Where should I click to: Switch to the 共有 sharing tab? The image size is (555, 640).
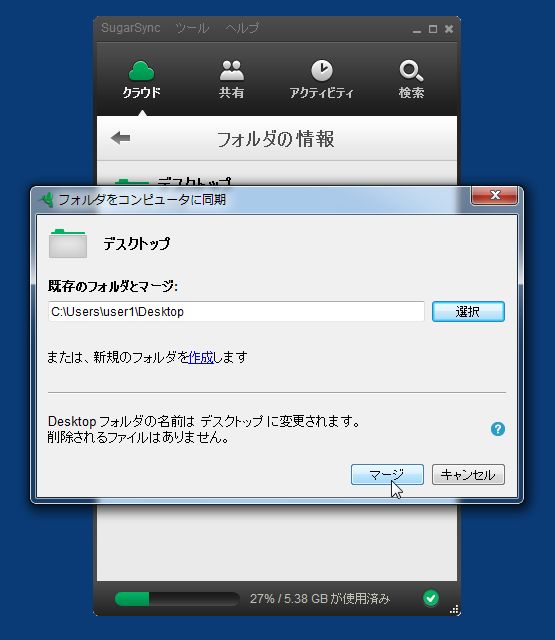pos(231,80)
